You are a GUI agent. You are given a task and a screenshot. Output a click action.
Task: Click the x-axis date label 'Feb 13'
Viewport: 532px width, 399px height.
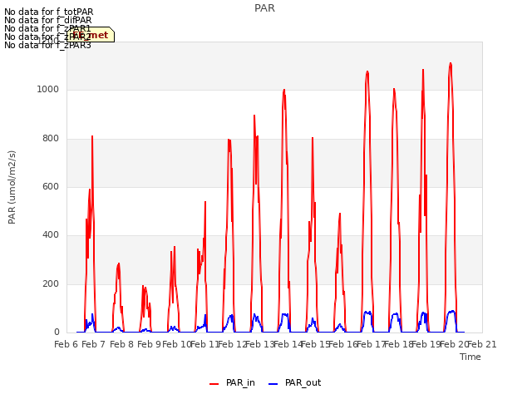coord(260,345)
